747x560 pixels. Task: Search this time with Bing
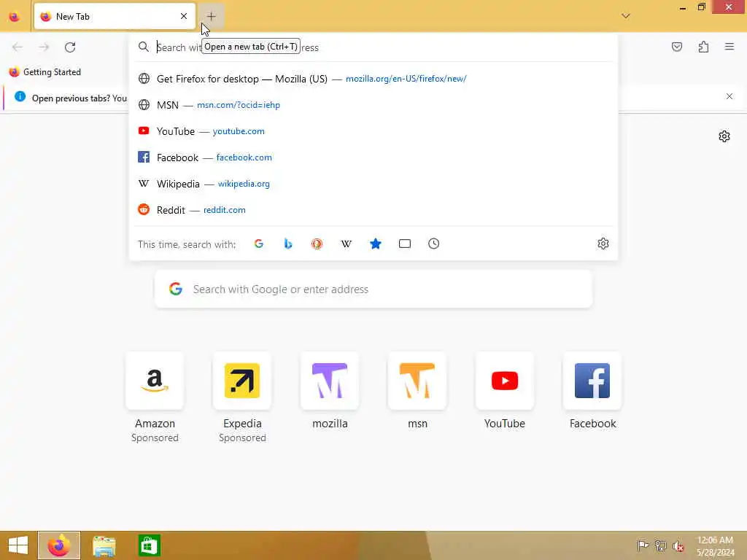coord(287,244)
